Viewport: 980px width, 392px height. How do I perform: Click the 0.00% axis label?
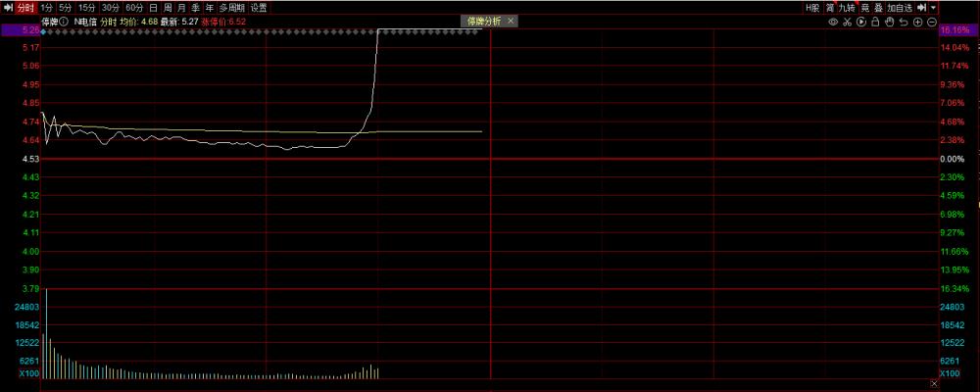pos(952,160)
